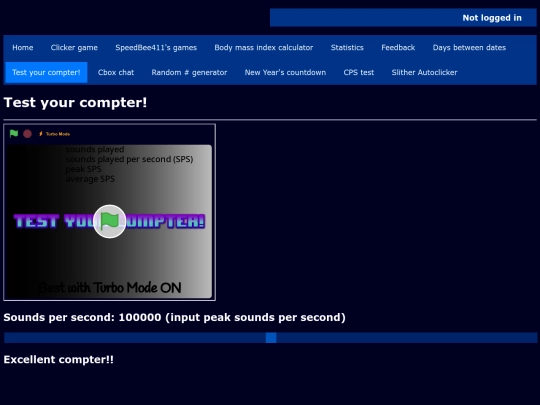The image size is (540, 405).
Task: Open the Feedback page
Action: click(398, 48)
